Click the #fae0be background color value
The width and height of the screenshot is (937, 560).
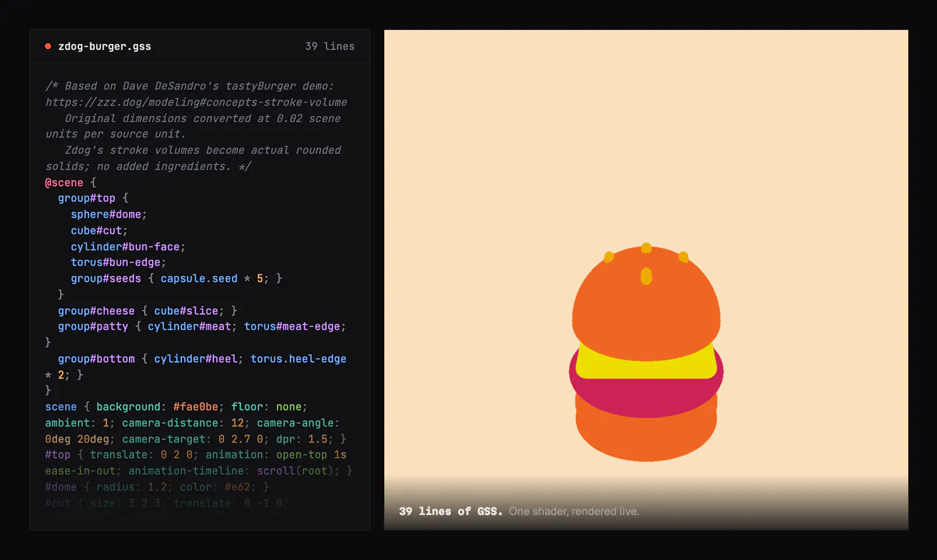196,407
